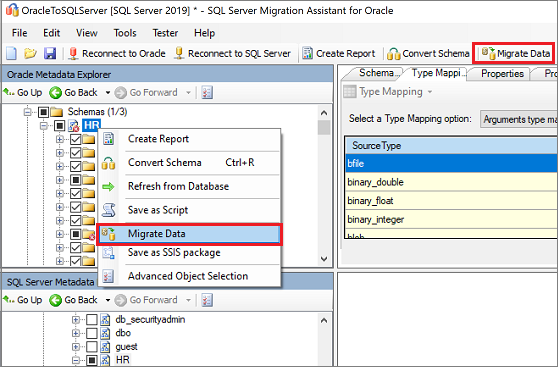The width and height of the screenshot is (558, 367).
Task: Click Convert Schema toolbar button
Action: point(428,53)
